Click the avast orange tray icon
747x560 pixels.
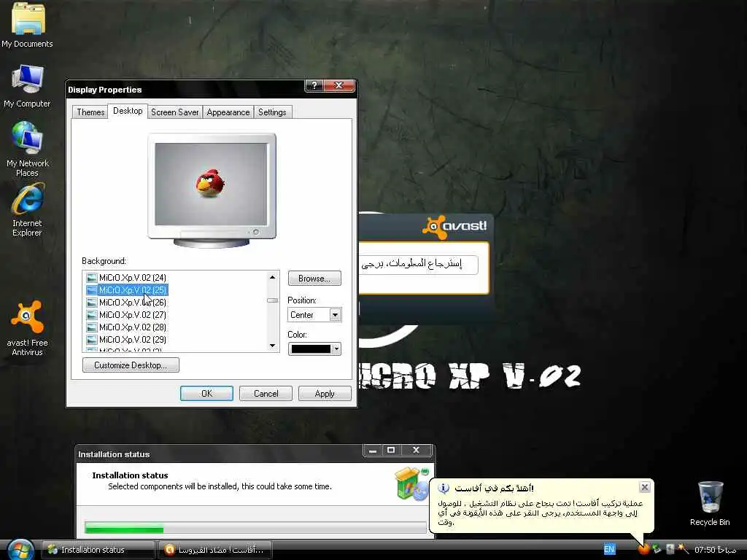tap(643, 549)
